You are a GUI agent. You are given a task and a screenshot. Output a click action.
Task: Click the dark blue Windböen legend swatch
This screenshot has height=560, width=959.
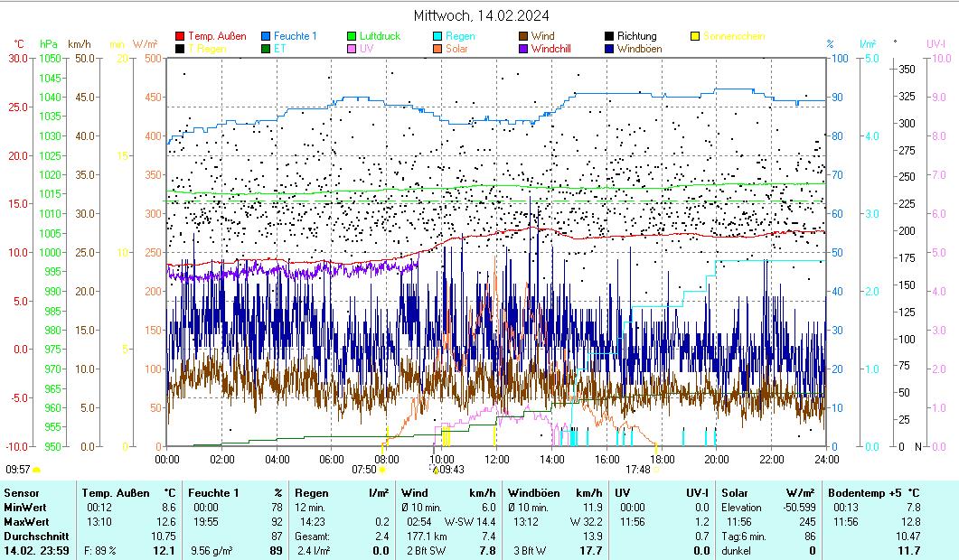(x=610, y=49)
